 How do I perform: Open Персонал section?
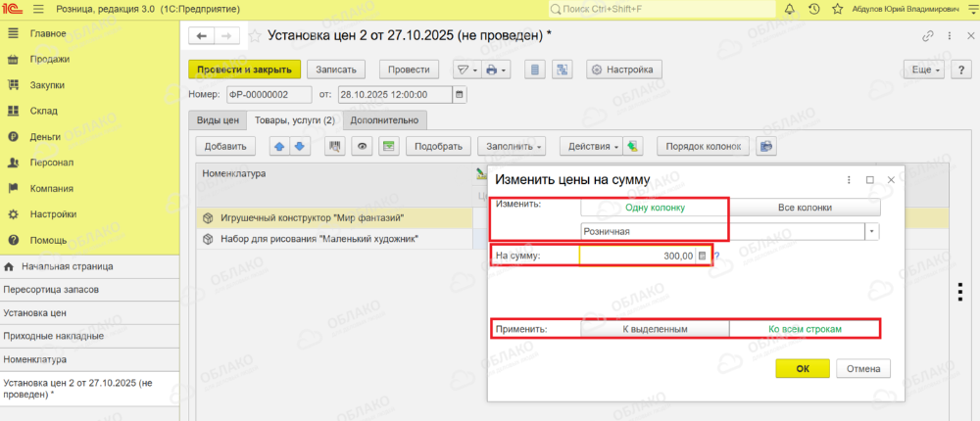(x=52, y=163)
